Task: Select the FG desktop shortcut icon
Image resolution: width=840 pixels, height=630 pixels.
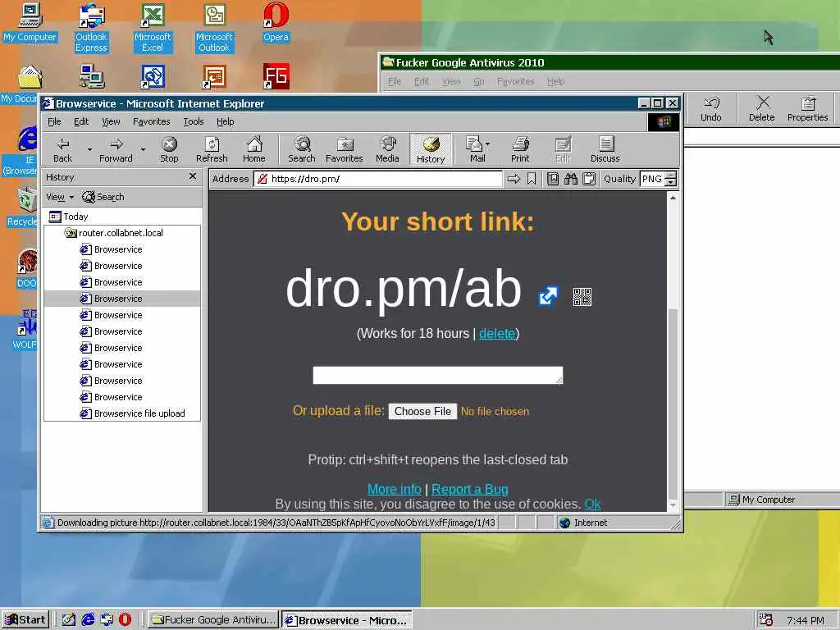Action: 276,76
